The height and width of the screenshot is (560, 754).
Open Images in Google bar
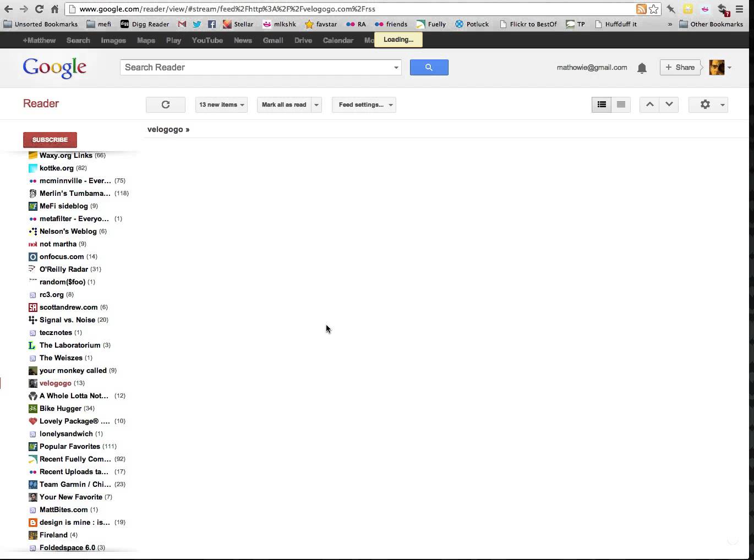click(113, 40)
